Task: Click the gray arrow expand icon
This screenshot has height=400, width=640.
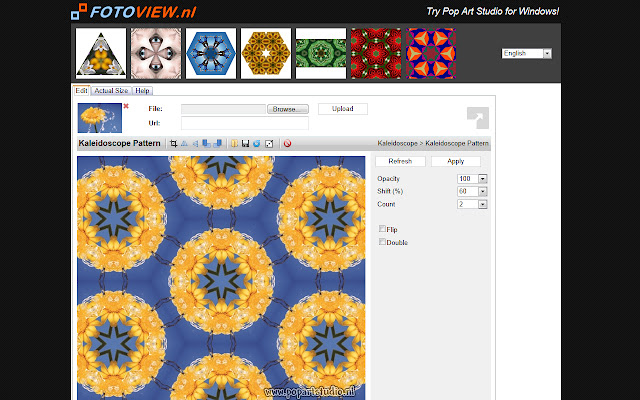Action: [x=477, y=117]
